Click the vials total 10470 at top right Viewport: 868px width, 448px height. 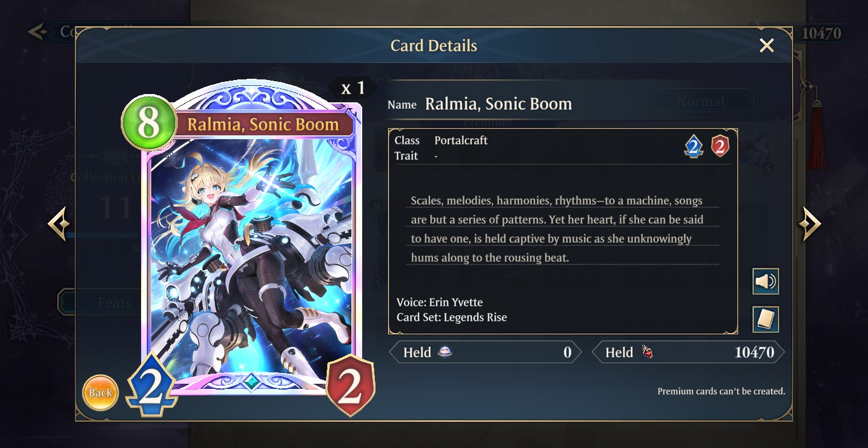[x=821, y=33]
